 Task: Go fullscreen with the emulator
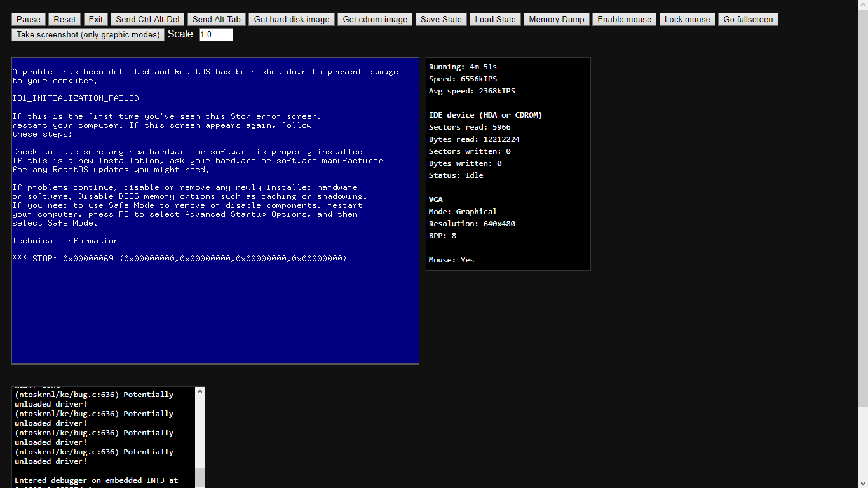point(748,19)
